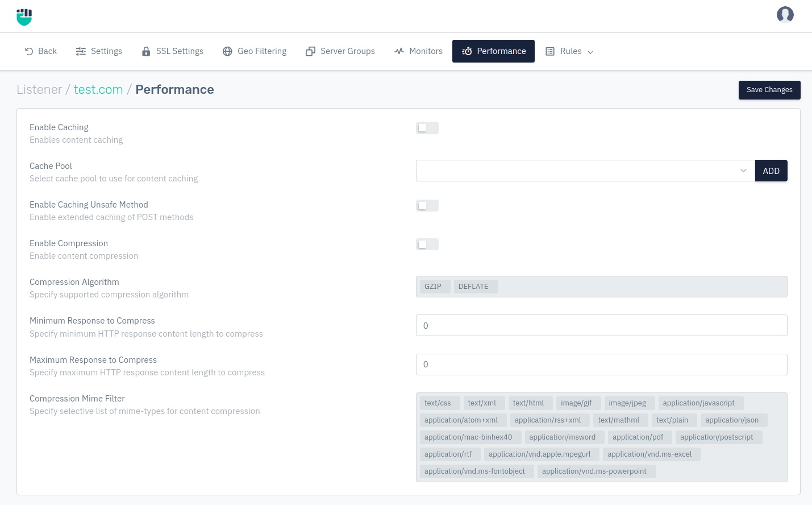Click the Back arrow icon

29,51
